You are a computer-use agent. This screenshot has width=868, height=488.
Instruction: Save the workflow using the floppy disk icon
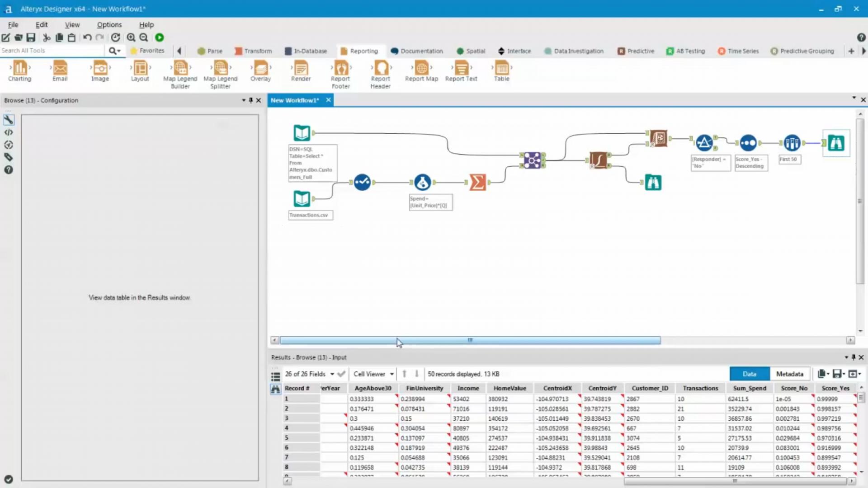pos(31,38)
